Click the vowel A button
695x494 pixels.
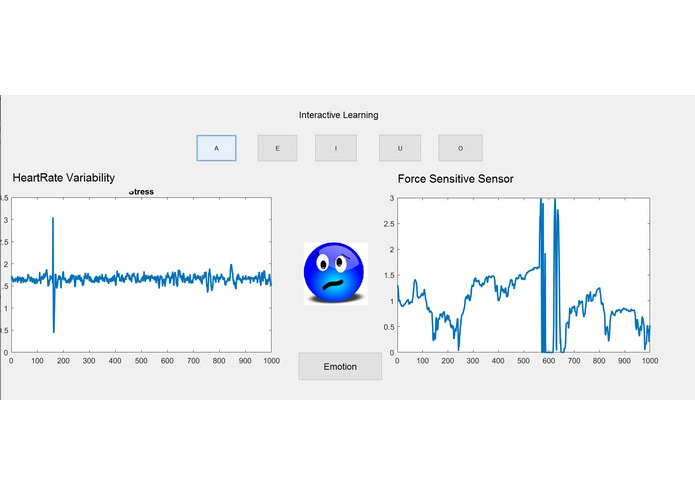coord(216,148)
